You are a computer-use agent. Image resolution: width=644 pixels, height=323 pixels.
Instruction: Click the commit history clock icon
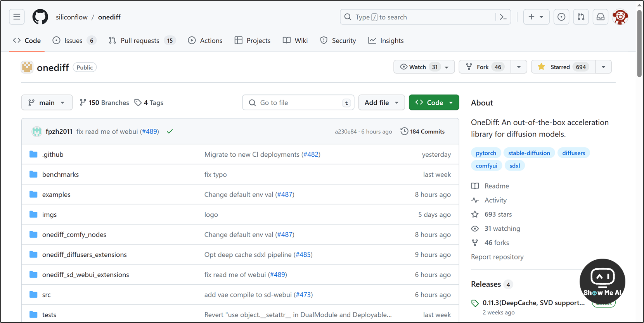(x=404, y=131)
